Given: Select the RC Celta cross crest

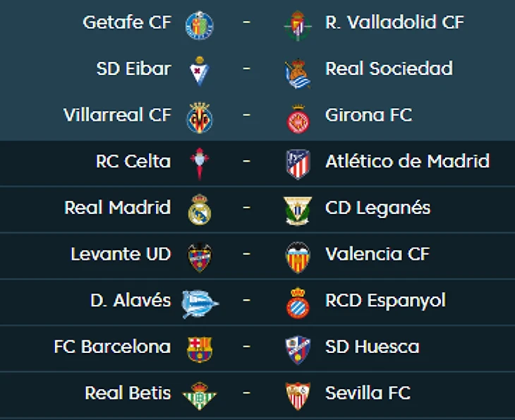Looking at the screenshot, I should 200,163.
